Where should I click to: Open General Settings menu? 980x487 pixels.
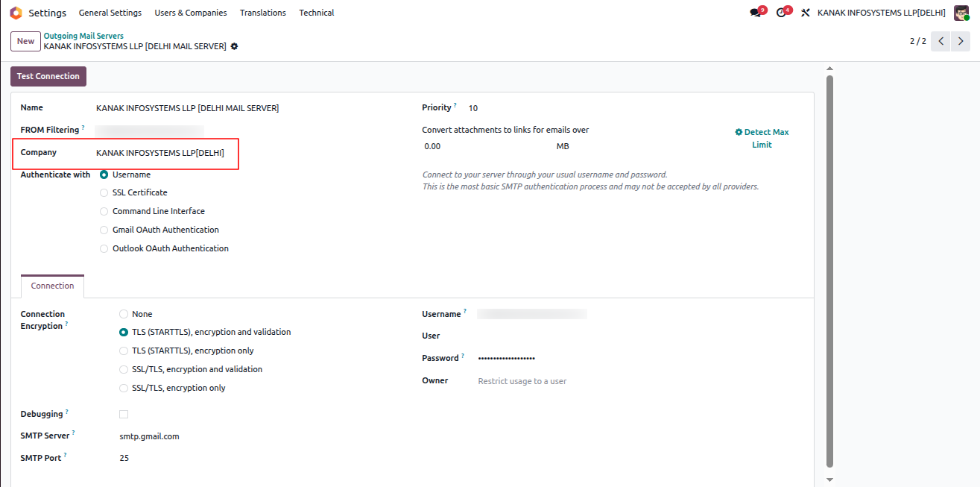pyautogui.click(x=110, y=13)
